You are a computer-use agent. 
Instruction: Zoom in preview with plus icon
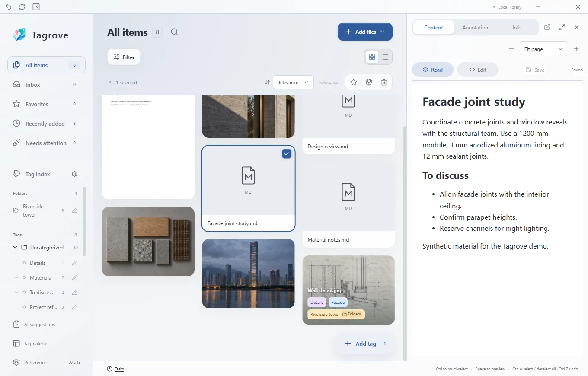click(576, 49)
